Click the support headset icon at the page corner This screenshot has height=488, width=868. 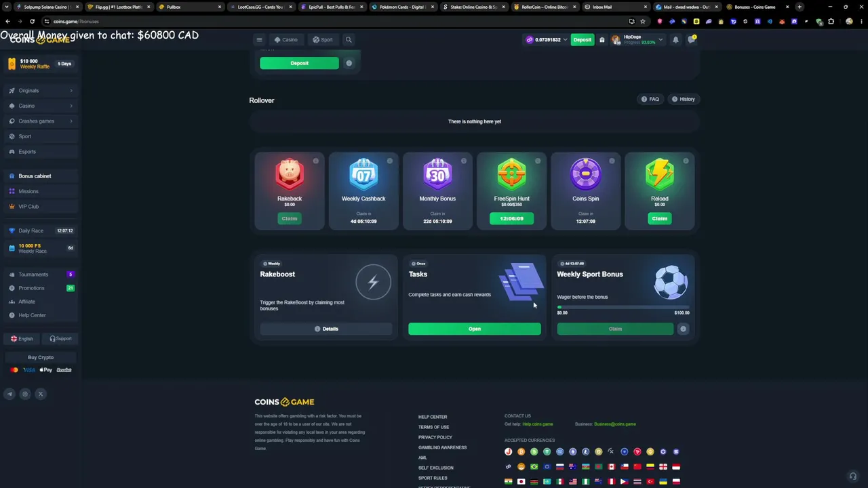pyautogui.click(x=853, y=476)
